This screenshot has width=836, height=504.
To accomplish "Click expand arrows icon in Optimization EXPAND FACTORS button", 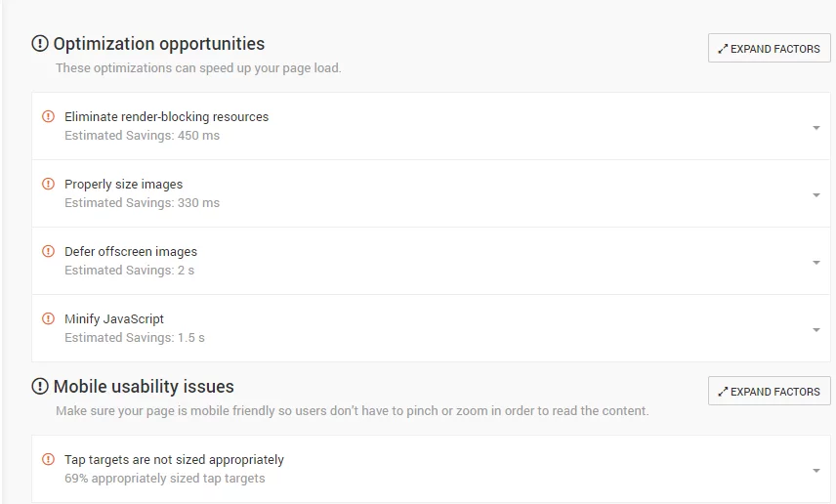I will point(723,49).
